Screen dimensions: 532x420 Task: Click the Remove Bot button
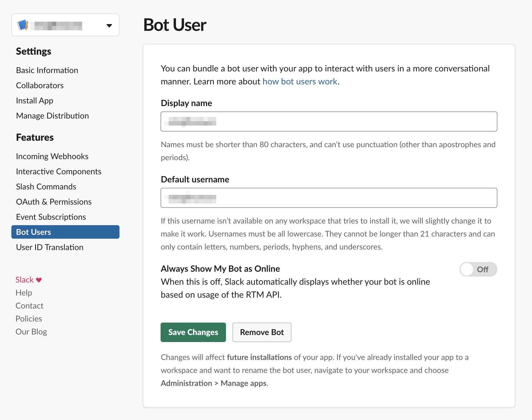[x=261, y=332]
